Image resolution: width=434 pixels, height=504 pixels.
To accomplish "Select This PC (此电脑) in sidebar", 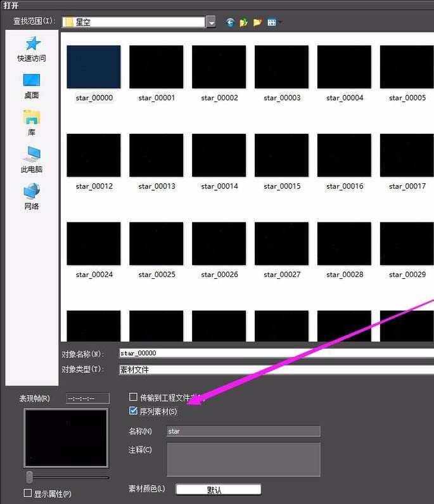I will click(x=32, y=160).
